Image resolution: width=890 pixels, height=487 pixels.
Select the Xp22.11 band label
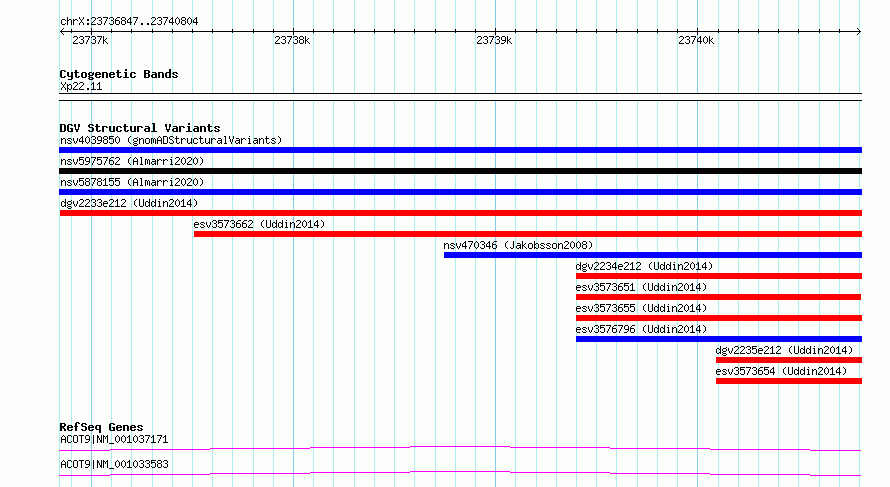pos(81,86)
